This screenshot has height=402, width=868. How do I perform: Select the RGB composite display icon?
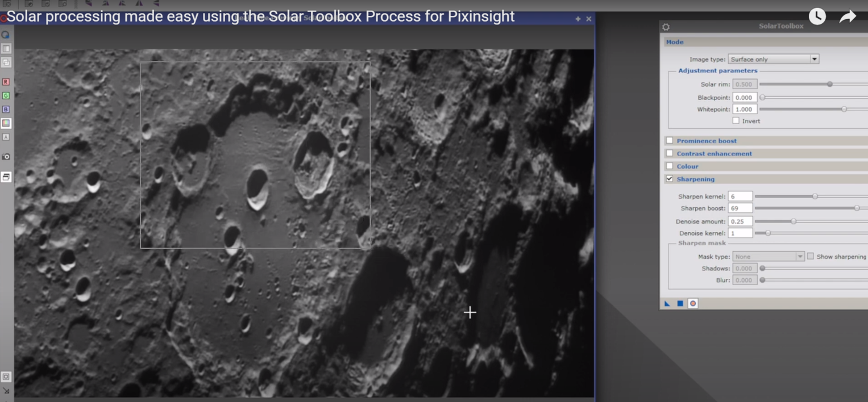tap(6, 123)
